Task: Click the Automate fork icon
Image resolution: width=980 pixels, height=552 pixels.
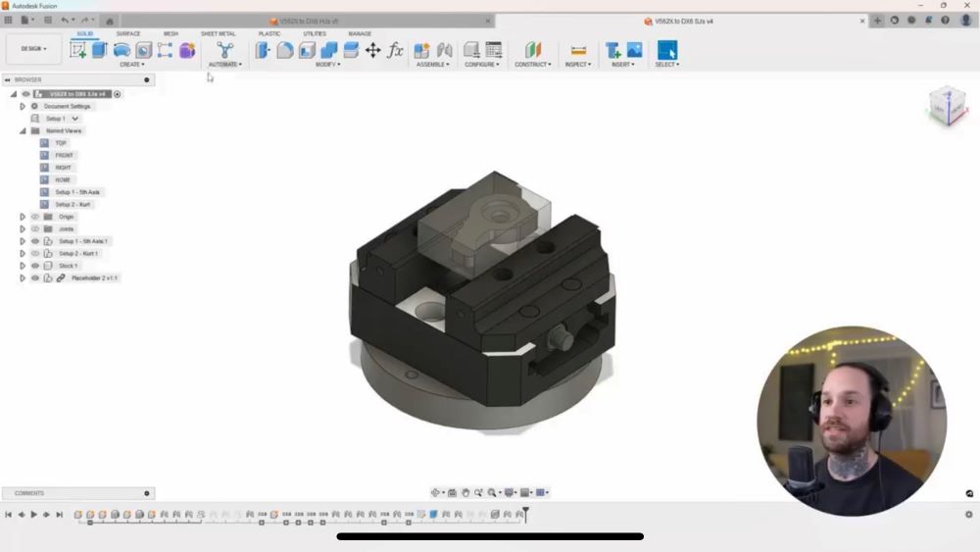Action: [224, 50]
